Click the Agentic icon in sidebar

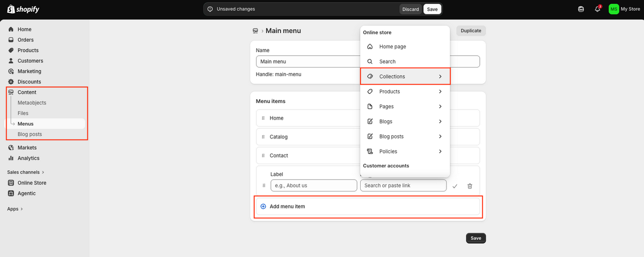coord(11,193)
